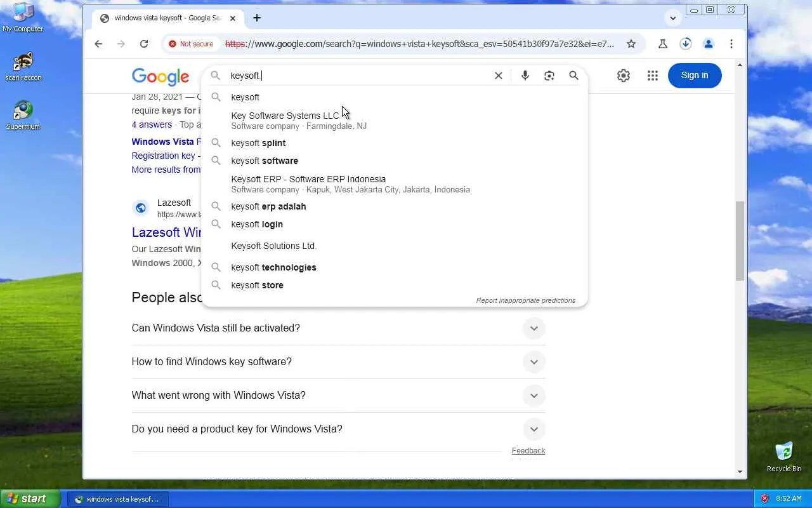812x508 pixels.
Task: Choose the 'keysoft technologies' suggestion
Action: pos(395,267)
